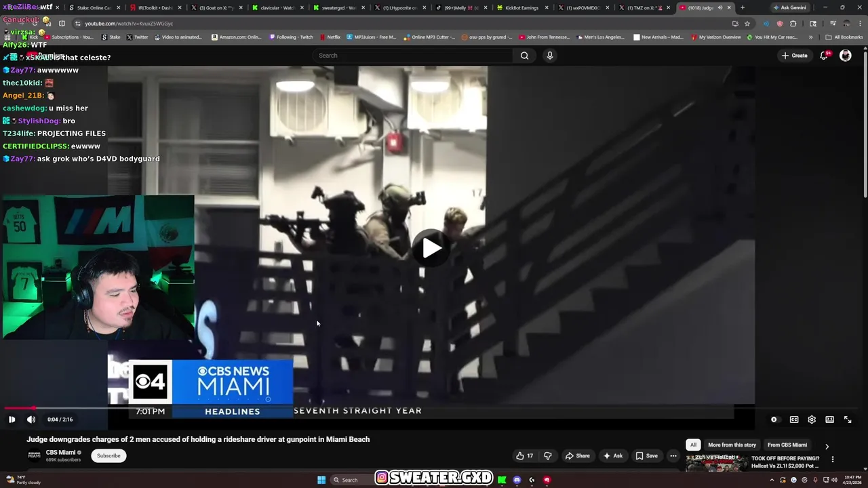Dislike the video
This screenshot has height=488, width=868.
coord(548,455)
